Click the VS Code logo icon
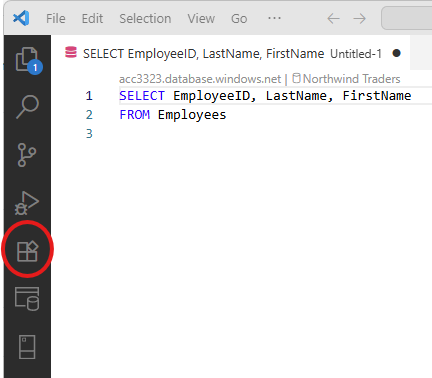432x378 pixels. pos(21,18)
